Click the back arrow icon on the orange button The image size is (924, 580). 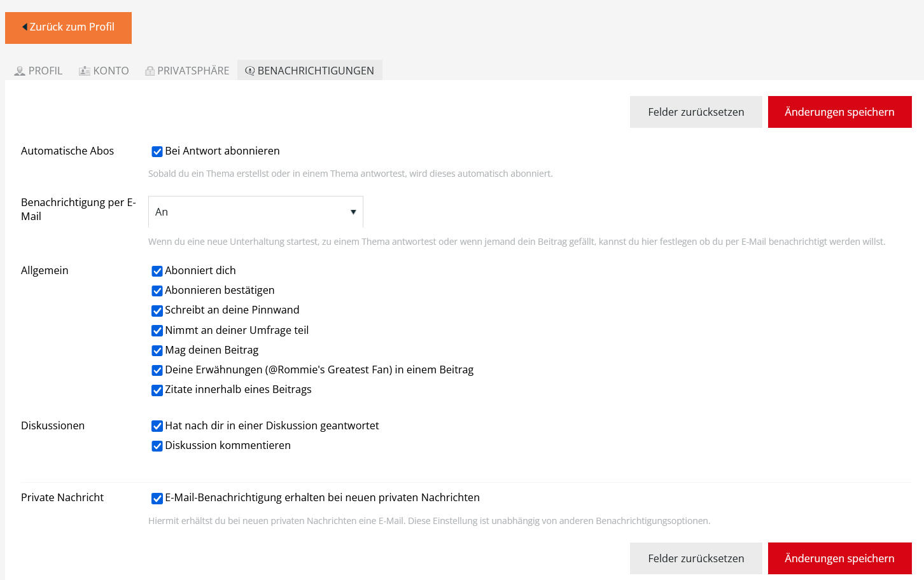25,27
